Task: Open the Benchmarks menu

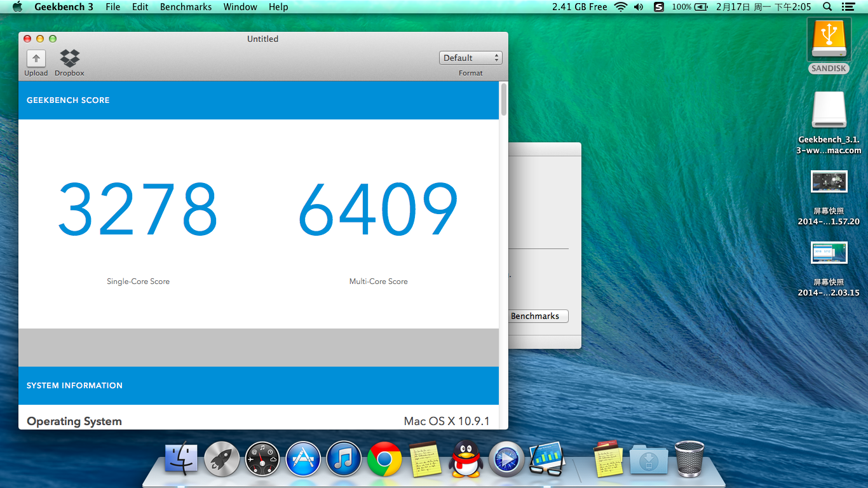Action: (186, 7)
